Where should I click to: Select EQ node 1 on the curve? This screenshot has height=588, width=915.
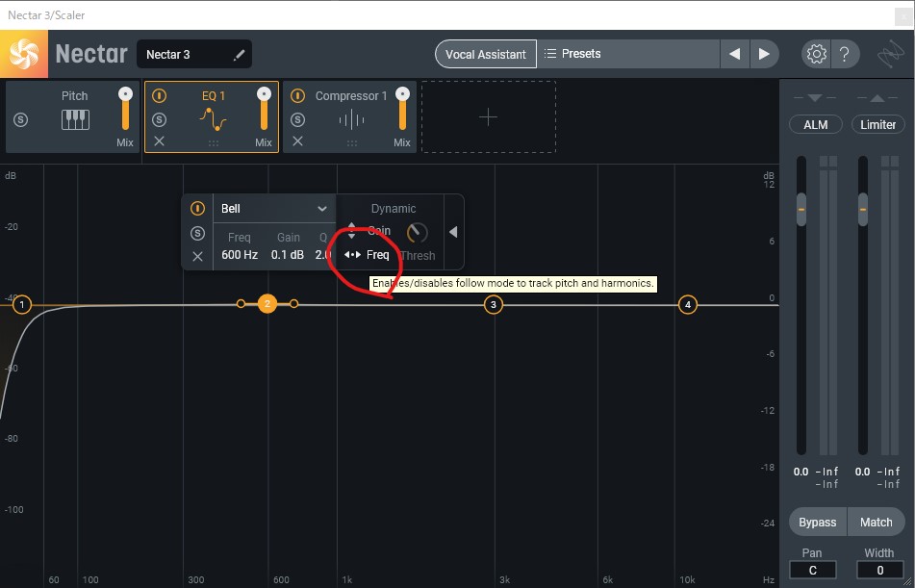pos(21,305)
